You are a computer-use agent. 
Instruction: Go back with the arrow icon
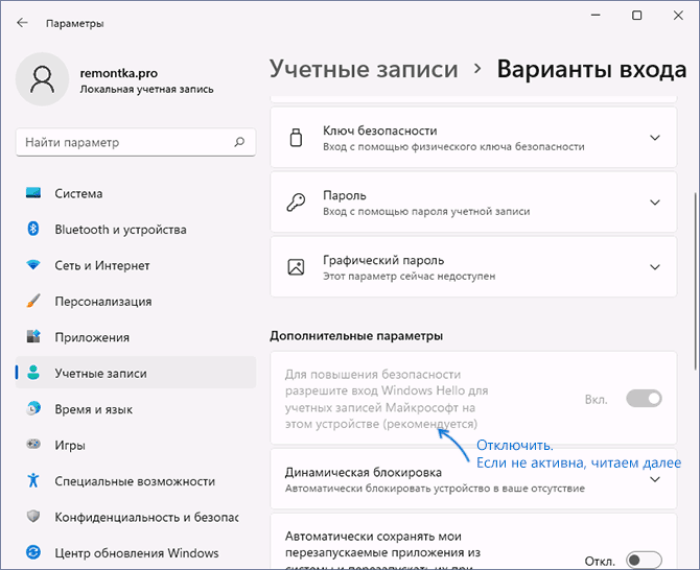pyautogui.click(x=22, y=23)
